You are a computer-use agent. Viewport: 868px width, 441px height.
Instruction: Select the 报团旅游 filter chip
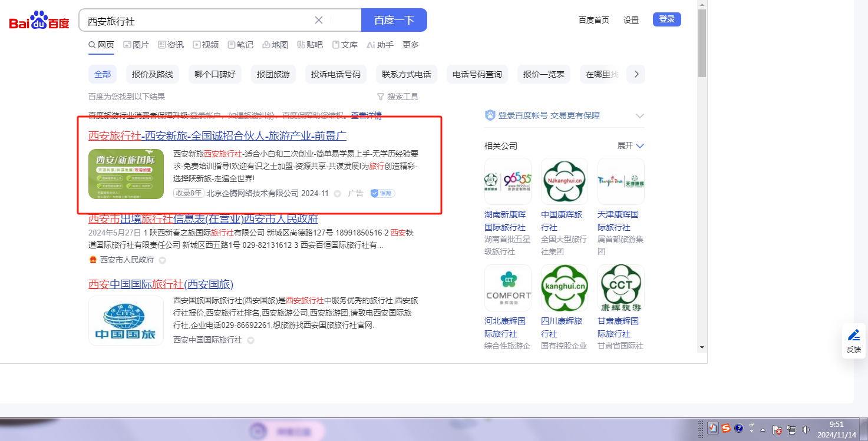(273, 74)
